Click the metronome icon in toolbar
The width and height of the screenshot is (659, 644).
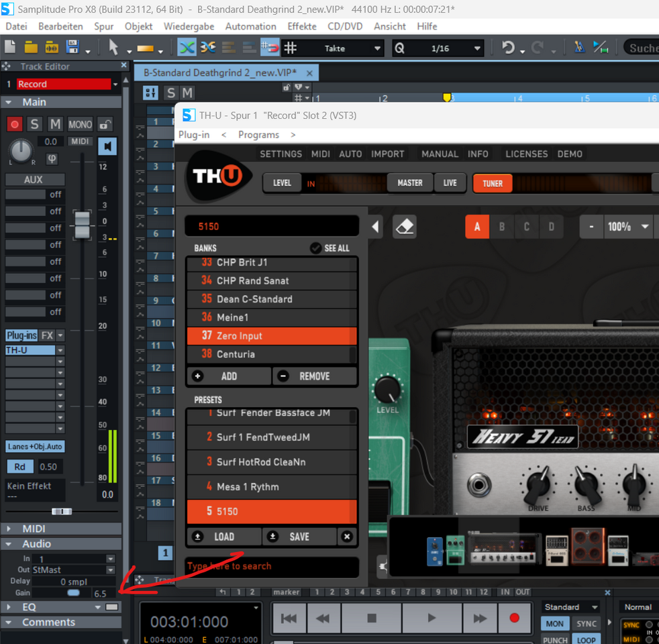pos(580,47)
